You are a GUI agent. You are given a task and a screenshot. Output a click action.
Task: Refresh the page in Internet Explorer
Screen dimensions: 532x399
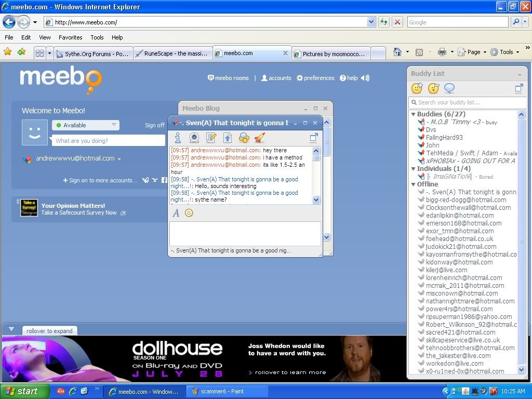tap(384, 22)
